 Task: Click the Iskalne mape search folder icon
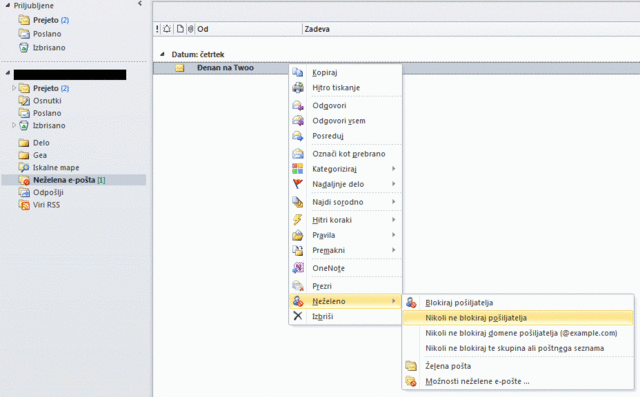(x=24, y=167)
